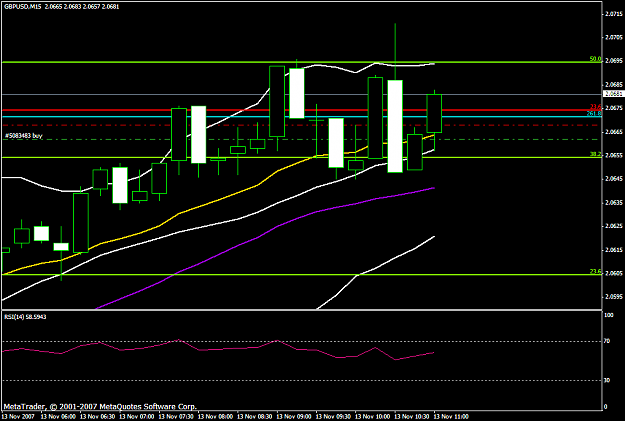Click the 13 Nov 09:00 time label
625x421 pixels.
coord(294,416)
